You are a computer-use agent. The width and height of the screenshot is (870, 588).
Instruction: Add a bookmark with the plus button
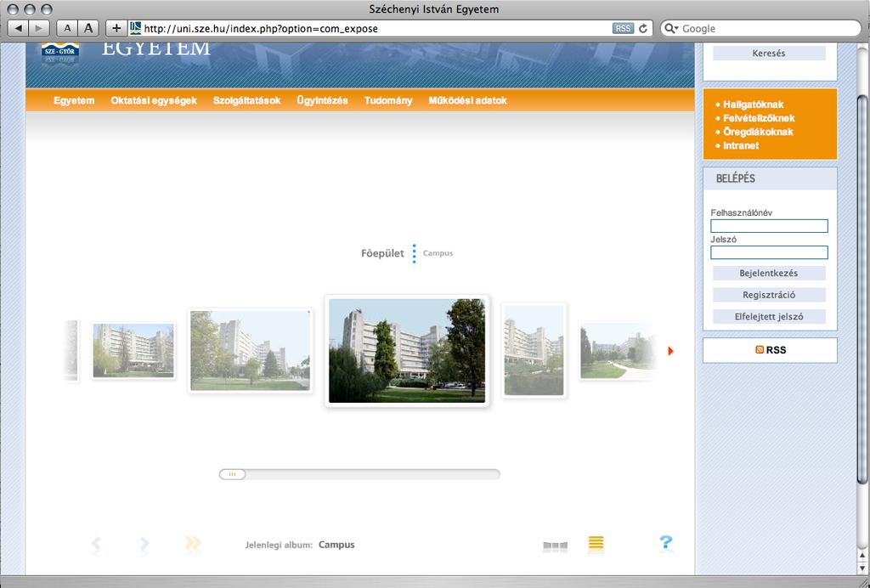coord(116,28)
